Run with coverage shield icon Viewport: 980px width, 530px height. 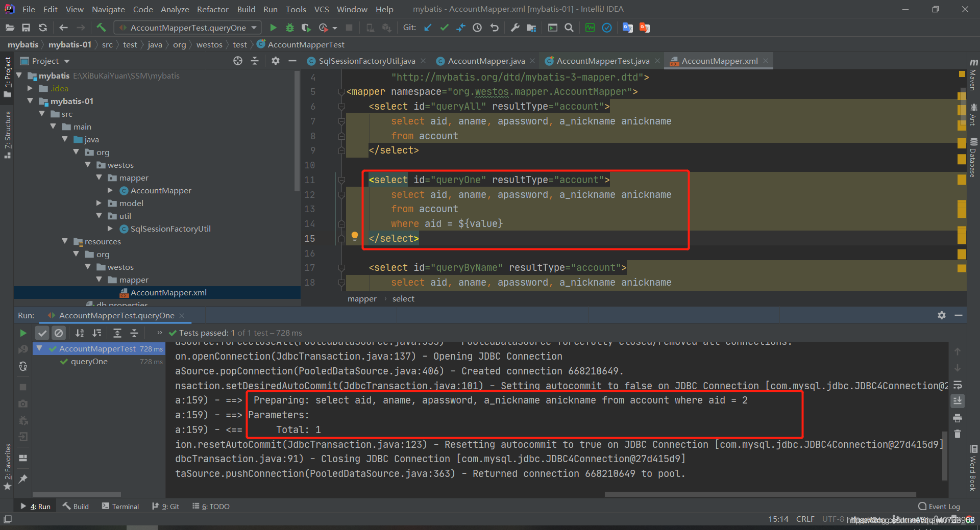[x=306, y=28]
